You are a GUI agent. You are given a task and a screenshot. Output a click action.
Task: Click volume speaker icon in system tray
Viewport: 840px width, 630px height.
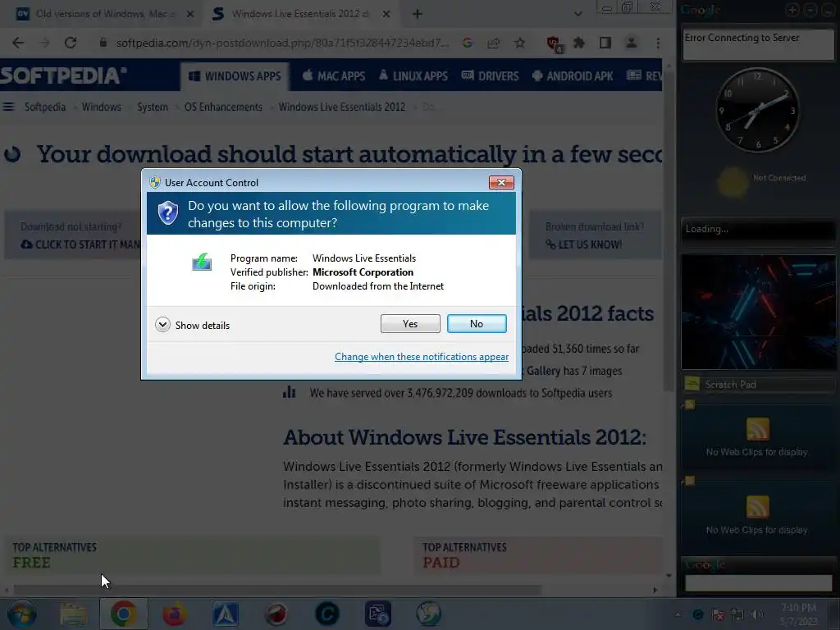tap(757, 614)
